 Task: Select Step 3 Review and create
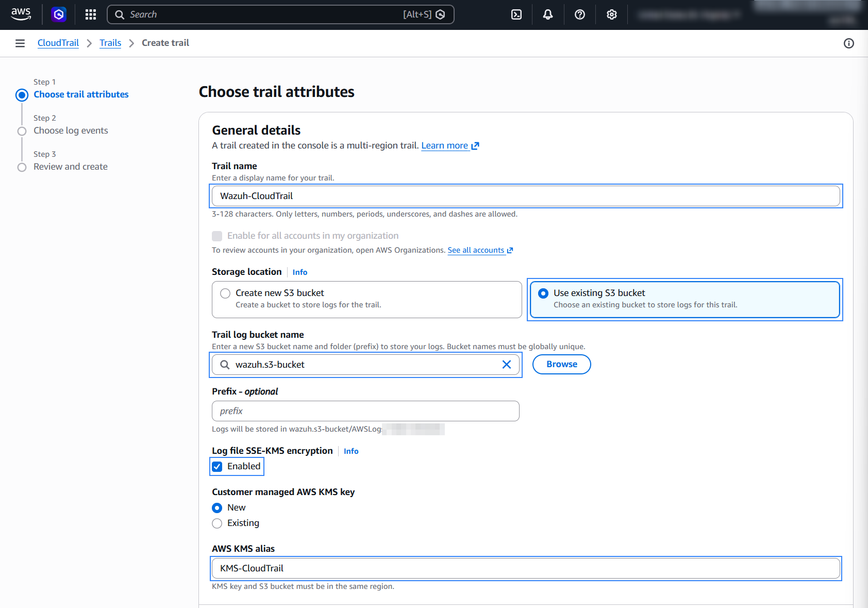coord(71,167)
